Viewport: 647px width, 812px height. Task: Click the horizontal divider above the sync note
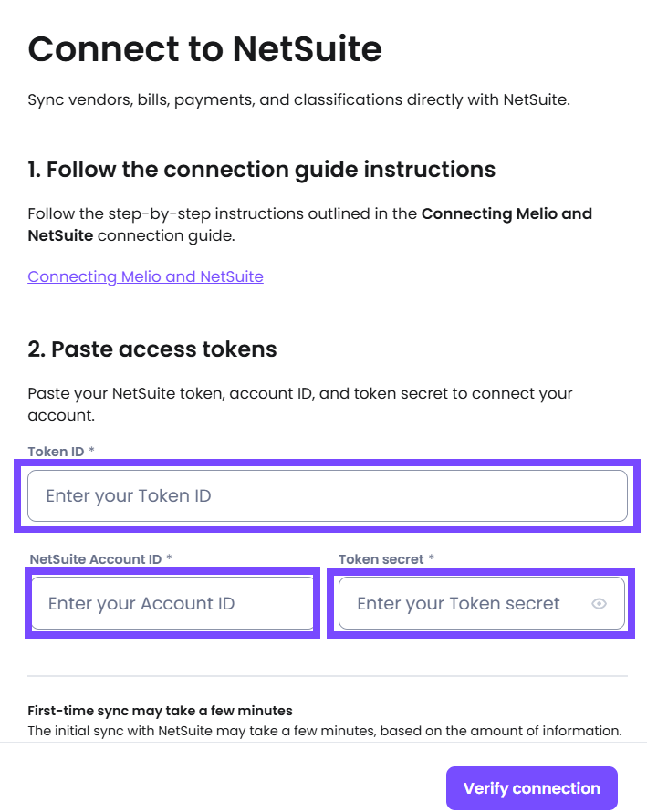327,676
